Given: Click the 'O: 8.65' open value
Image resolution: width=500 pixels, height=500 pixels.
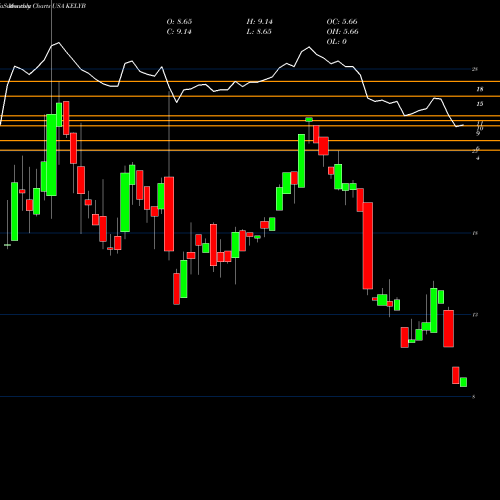Looking at the screenshot, I should coord(179,22).
